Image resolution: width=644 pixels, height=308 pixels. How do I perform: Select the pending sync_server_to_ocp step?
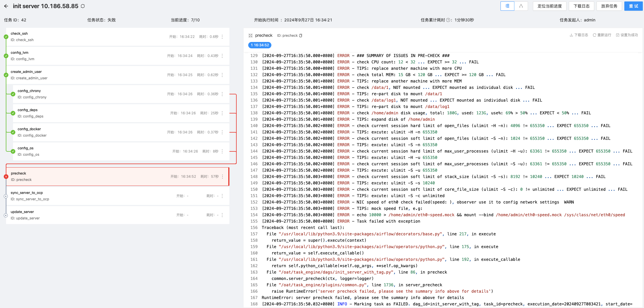coord(87,196)
